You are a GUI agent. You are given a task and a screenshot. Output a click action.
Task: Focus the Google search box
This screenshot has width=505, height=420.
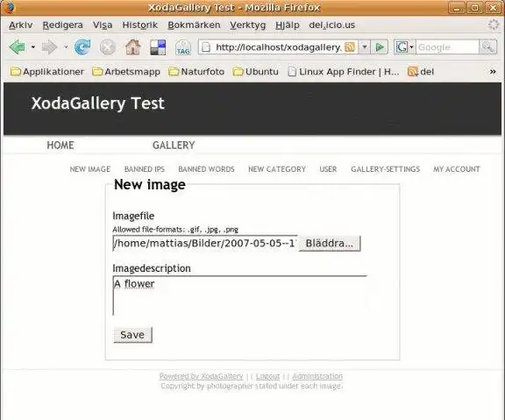click(448, 47)
